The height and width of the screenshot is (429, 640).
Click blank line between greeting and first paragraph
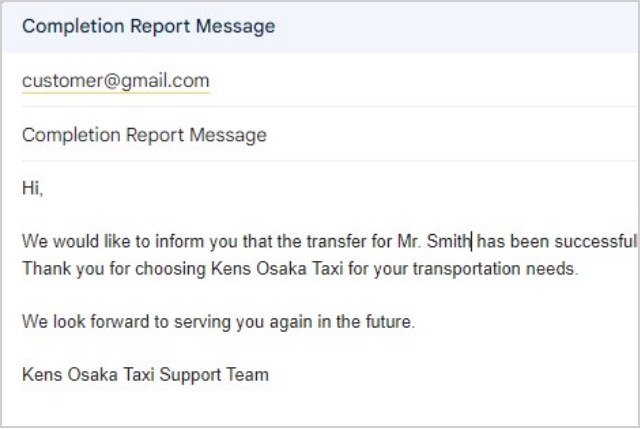[300, 214]
